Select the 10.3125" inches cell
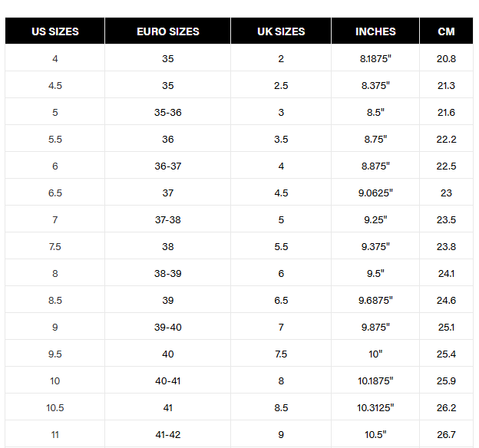Viewport: 479px width, 448px height. 375,407
